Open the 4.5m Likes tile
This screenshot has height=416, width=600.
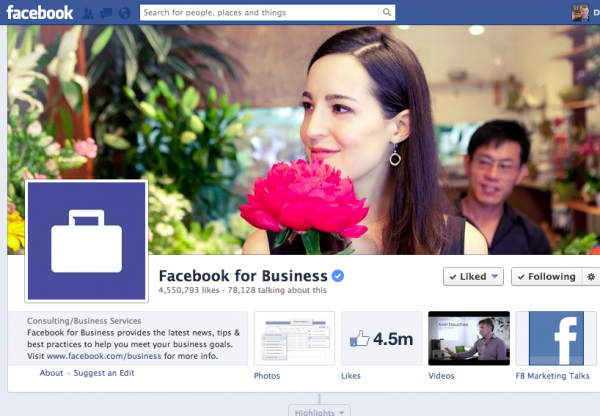(x=382, y=338)
